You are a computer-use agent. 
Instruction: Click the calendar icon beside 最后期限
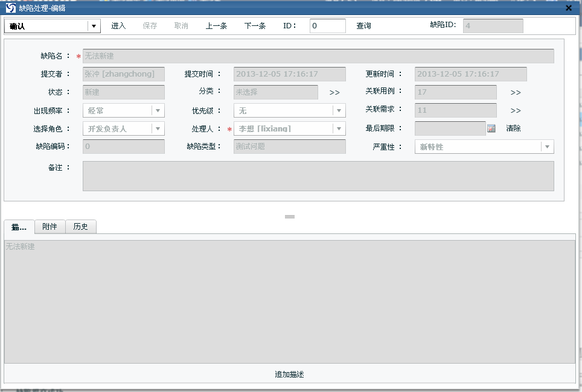[491, 128]
